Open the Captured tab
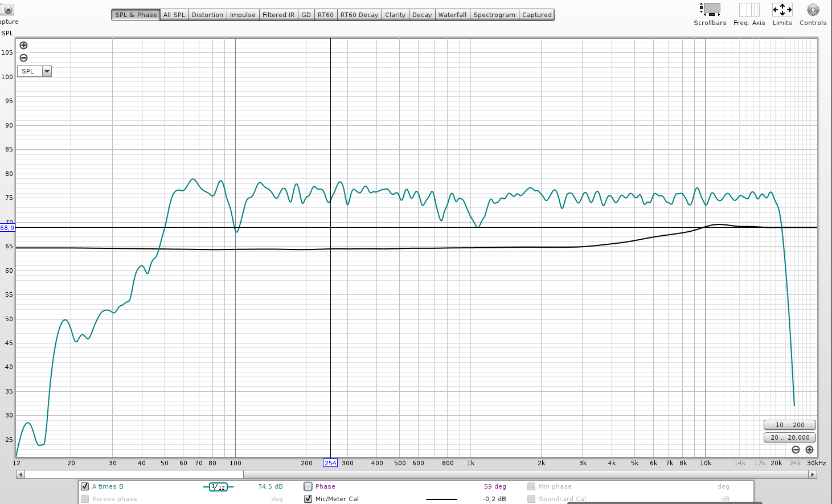The image size is (832, 504). click(x=537, y=15)
